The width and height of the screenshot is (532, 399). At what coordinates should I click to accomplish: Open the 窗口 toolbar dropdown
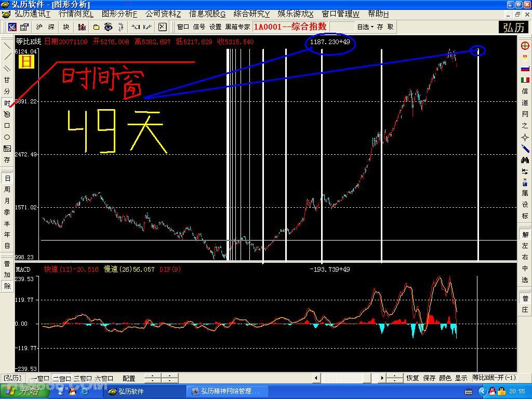tap(183, 27)
